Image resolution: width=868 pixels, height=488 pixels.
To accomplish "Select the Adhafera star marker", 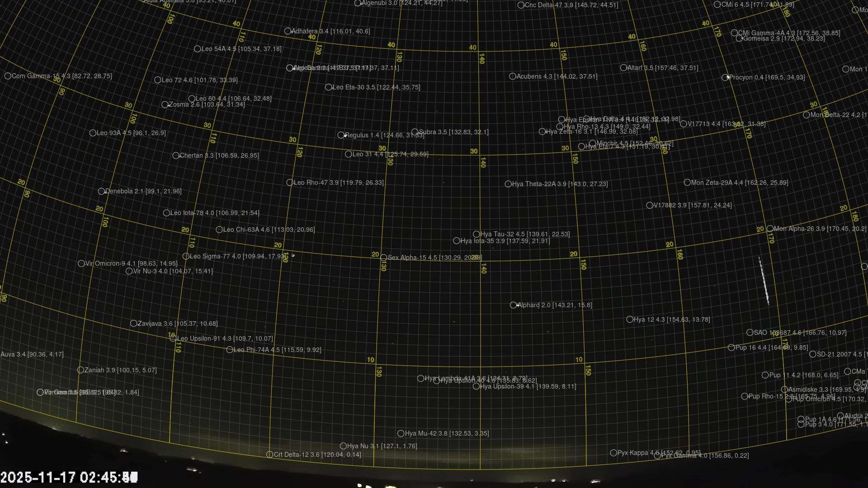I will tap(288, 32).
